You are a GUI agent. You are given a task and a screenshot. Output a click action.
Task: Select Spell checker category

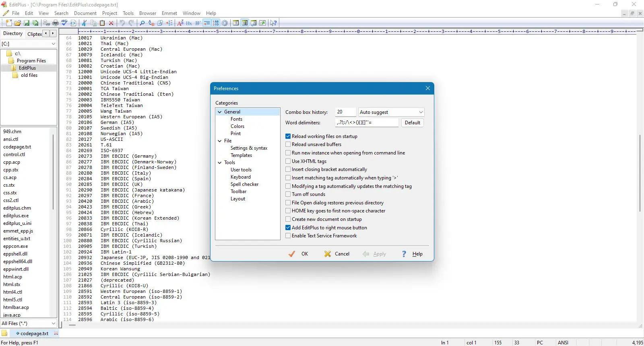pyautogui.click(x=245, y=184)
